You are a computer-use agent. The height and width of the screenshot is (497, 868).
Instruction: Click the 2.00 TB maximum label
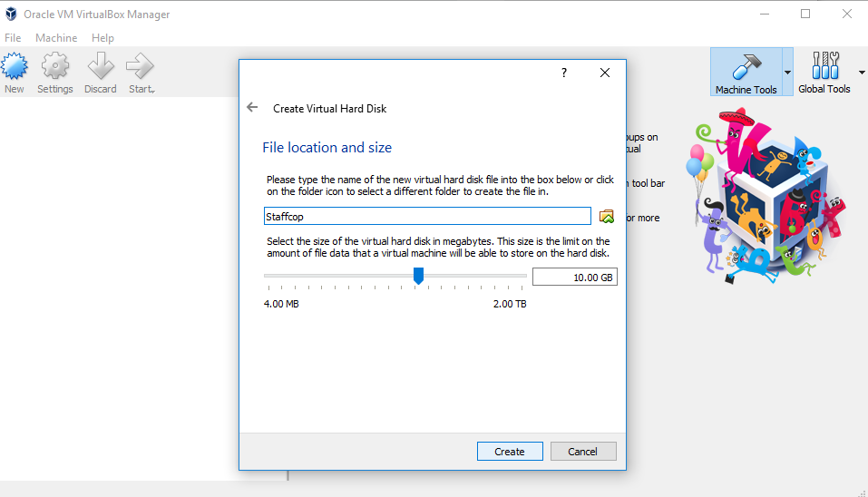[510, 304]
